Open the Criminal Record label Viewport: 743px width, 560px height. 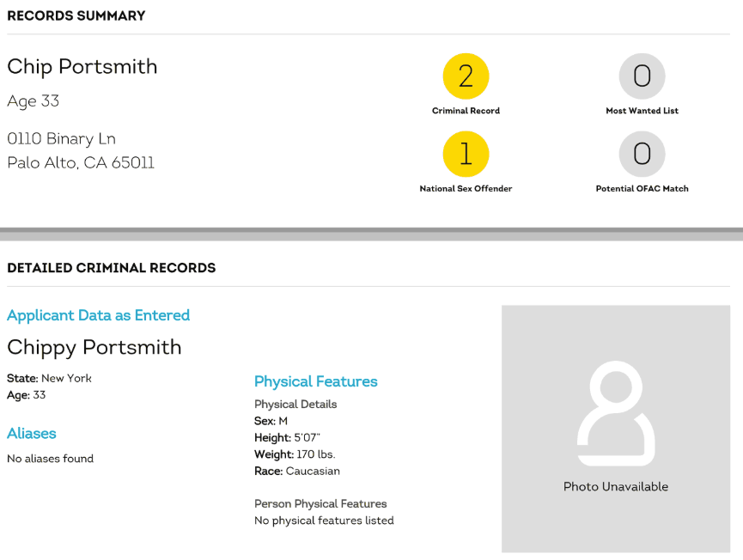tap(466, 111)
